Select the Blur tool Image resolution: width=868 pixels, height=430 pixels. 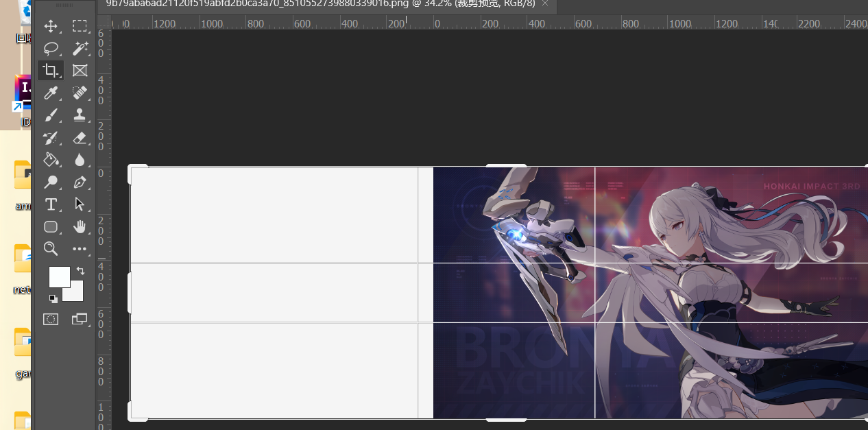point(80,159)
